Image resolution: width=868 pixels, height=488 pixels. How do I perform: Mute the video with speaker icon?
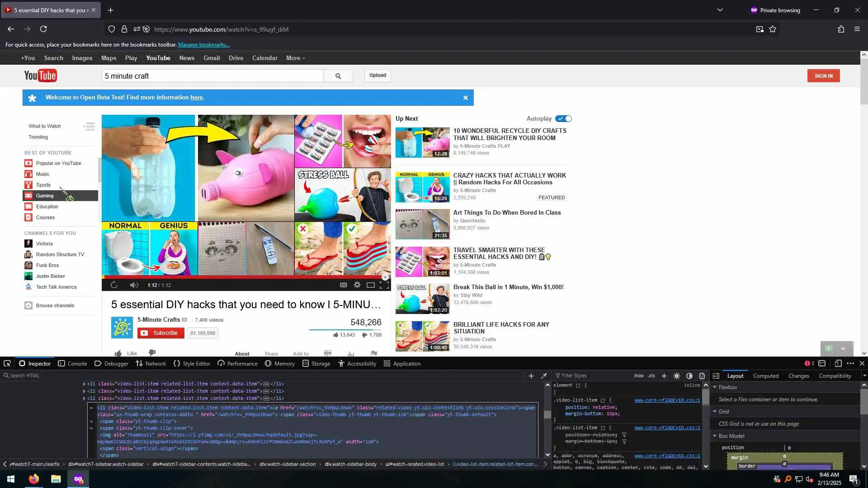tap(134, 285)
